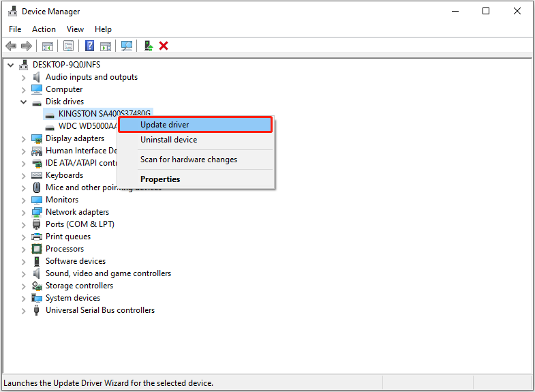Viewport: 535px width, 392px height.
Task: Open the View menu
Action: (75, 29)
